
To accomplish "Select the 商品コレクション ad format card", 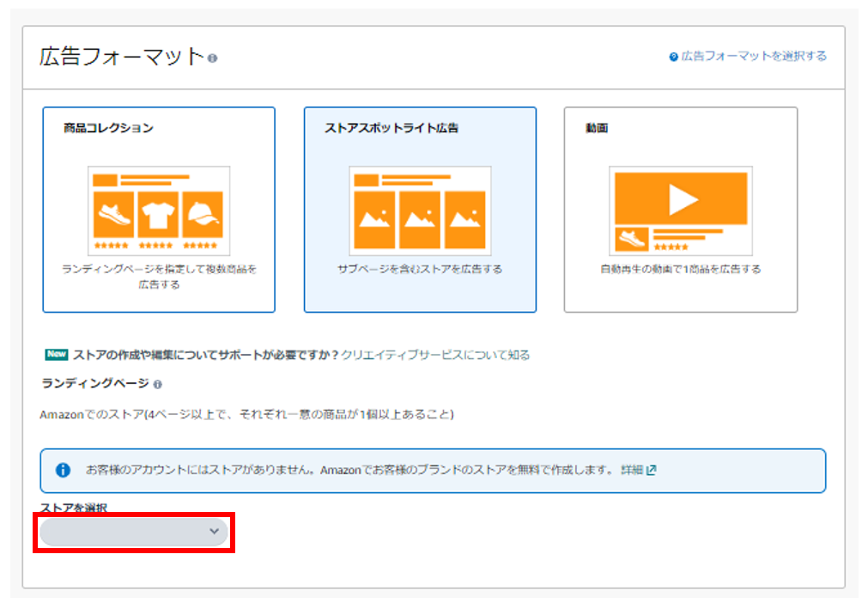I will tap(159, 210).
